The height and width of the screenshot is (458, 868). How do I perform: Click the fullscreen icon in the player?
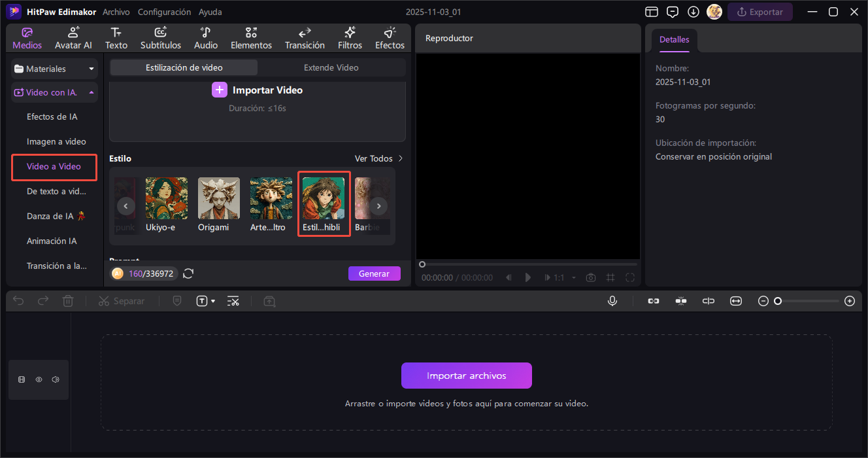630,277
